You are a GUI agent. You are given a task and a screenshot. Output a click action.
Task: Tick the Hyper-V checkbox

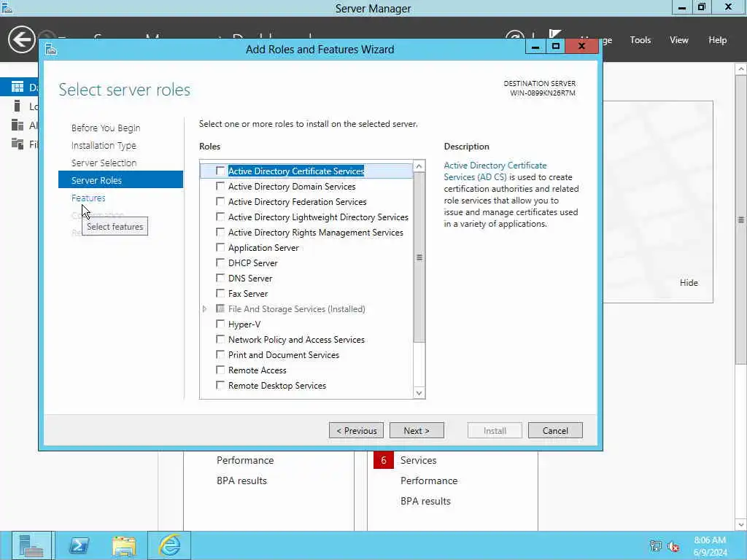tap(220, 324)
